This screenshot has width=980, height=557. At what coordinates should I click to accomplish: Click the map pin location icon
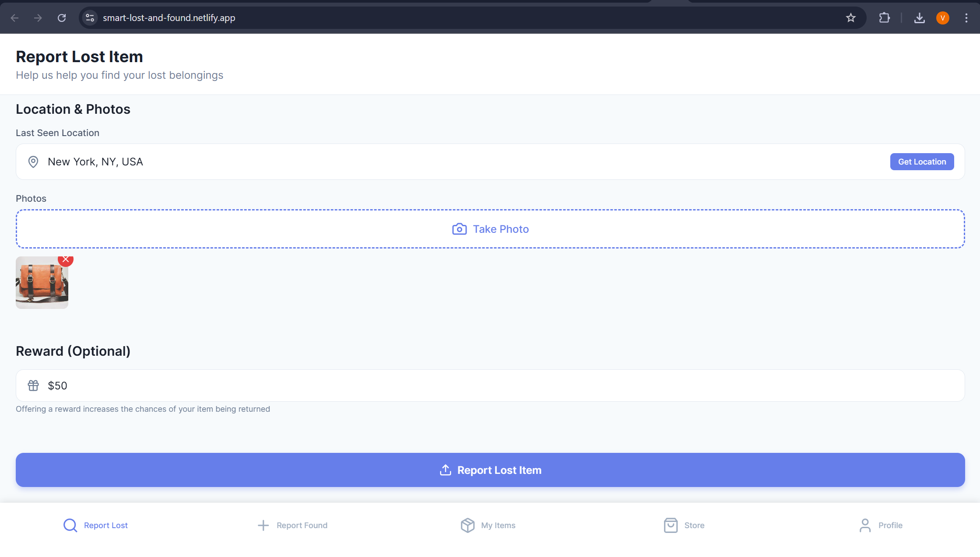[x=33, y=162]
